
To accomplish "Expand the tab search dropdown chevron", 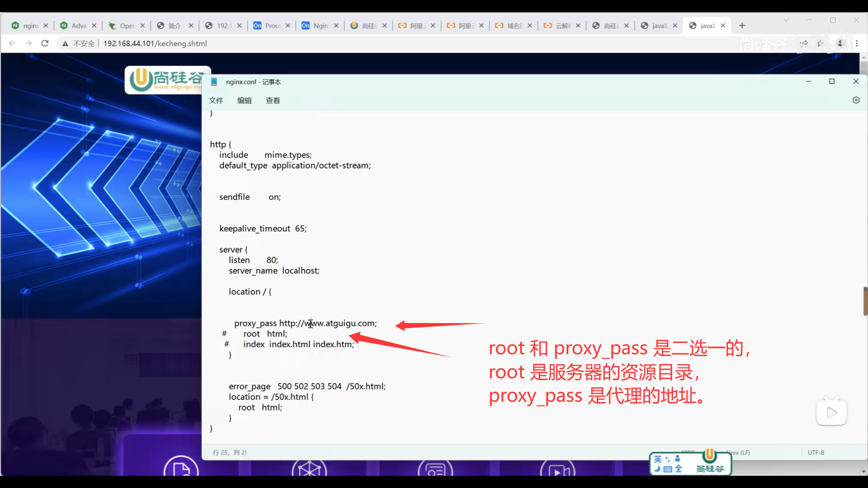I will click(786, 20).
